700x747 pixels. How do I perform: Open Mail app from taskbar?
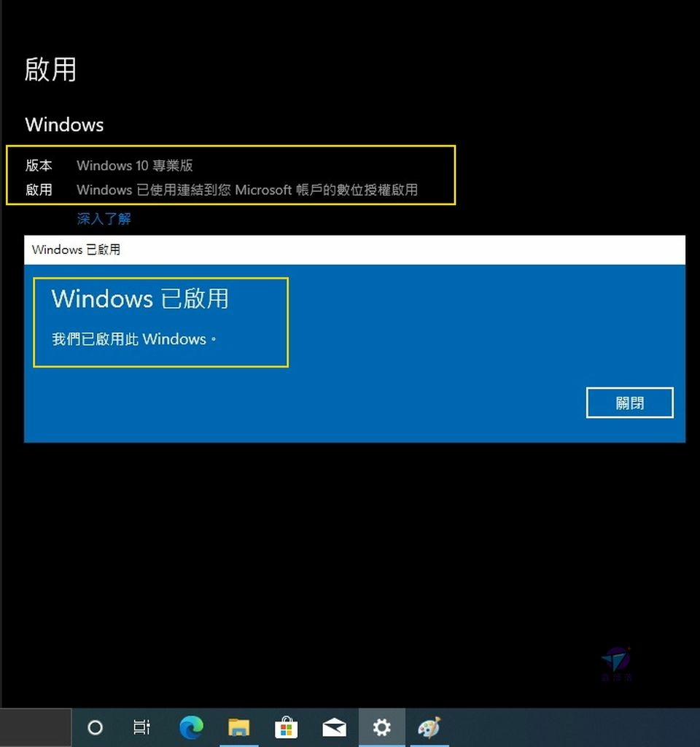click(x=334, y=727)
